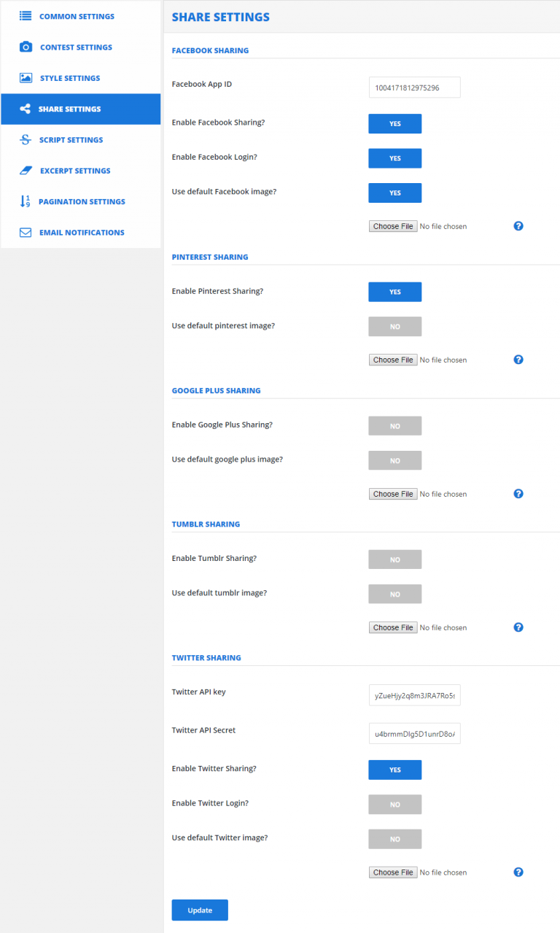The image size is (560, 933).
Task: Click the Common Settings list icon
Action: point(26,15)
